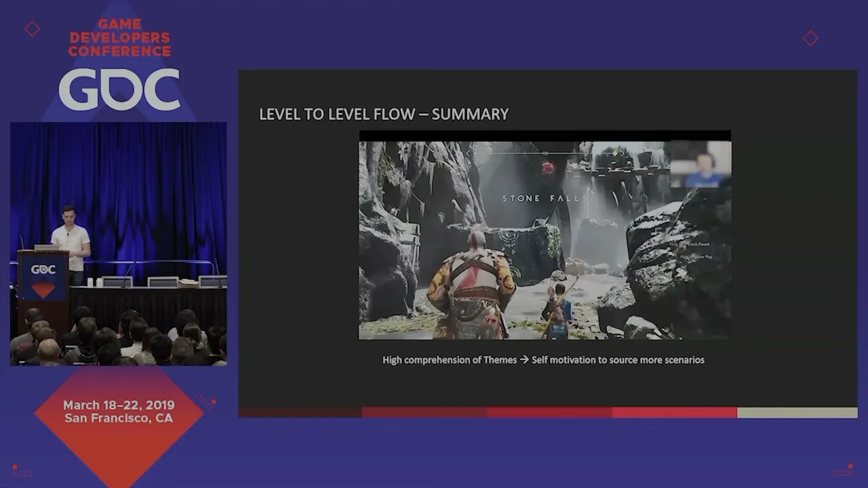The image size is (868, 488).
Task: Click the "San Francisco, CA" location text
Action: point(119,418)
